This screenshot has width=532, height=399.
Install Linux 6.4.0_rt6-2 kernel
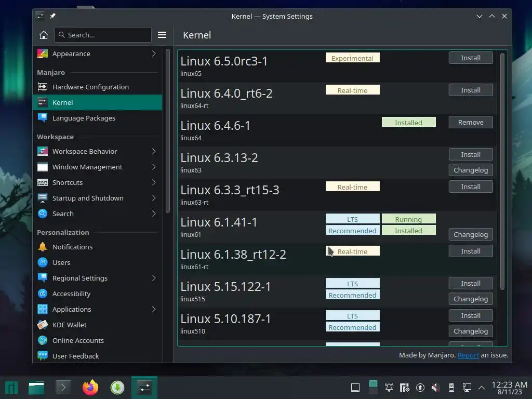471,90
